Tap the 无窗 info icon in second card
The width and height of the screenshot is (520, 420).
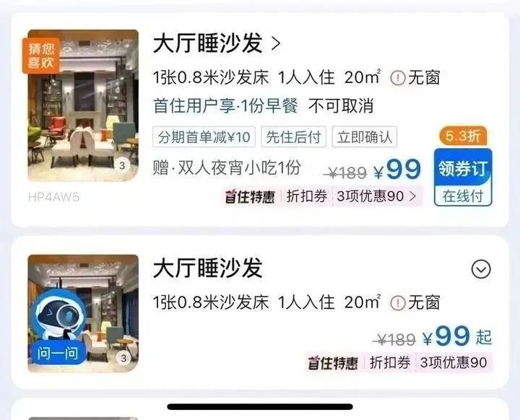pyautogui.click(x=398, y=303)
